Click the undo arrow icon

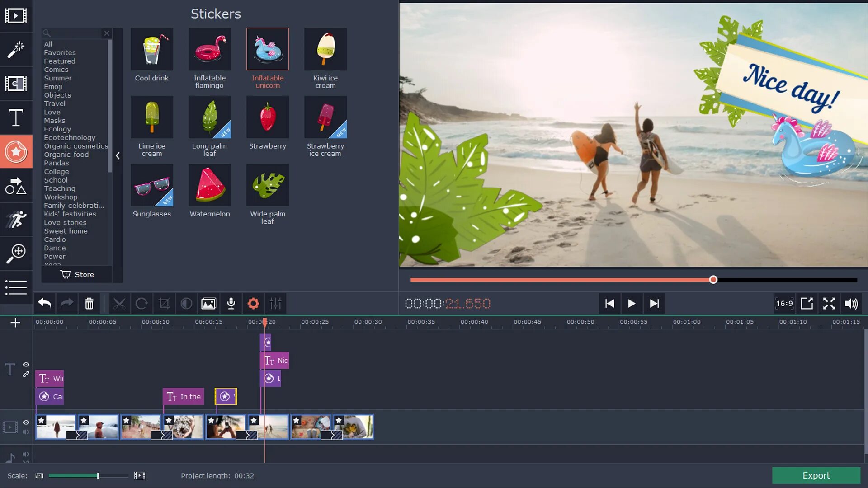coord(44,303)
